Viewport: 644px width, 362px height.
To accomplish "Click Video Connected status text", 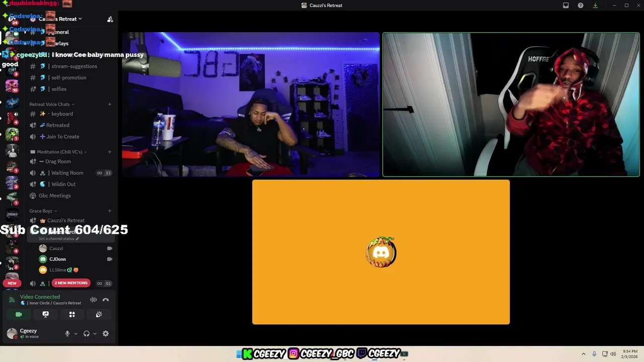I will coord(40,297).
